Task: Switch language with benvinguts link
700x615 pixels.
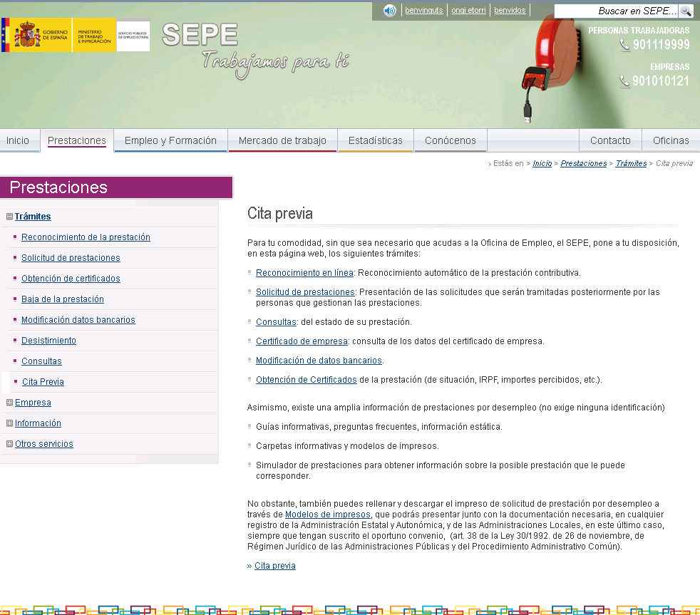Action: click(423, 11)
